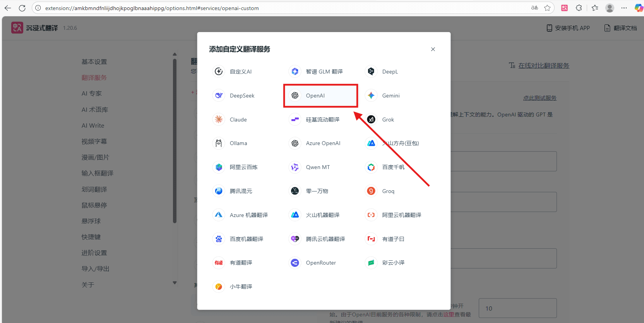The height and width of the screenshot is (323, 644).
Task: Pick the OpenRouter service icon
Action: [x=295, y=263]
